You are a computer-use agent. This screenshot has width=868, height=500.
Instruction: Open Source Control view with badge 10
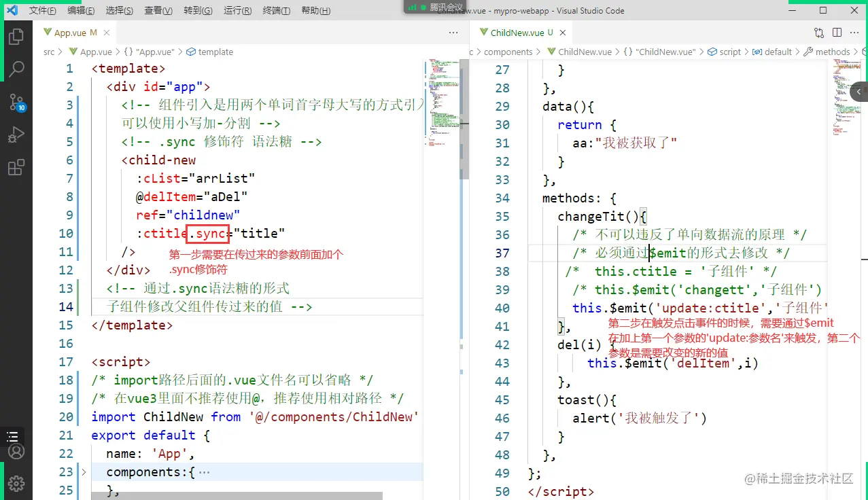click(16, 102)
